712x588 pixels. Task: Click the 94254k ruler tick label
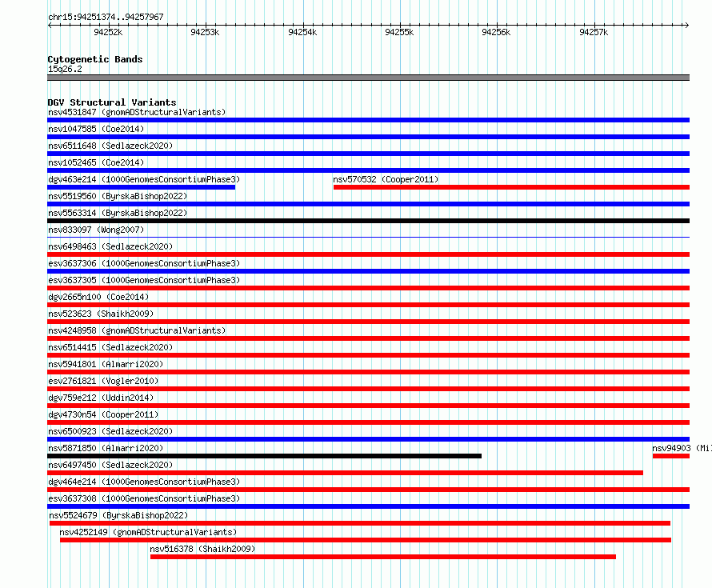tap(302, 32)
